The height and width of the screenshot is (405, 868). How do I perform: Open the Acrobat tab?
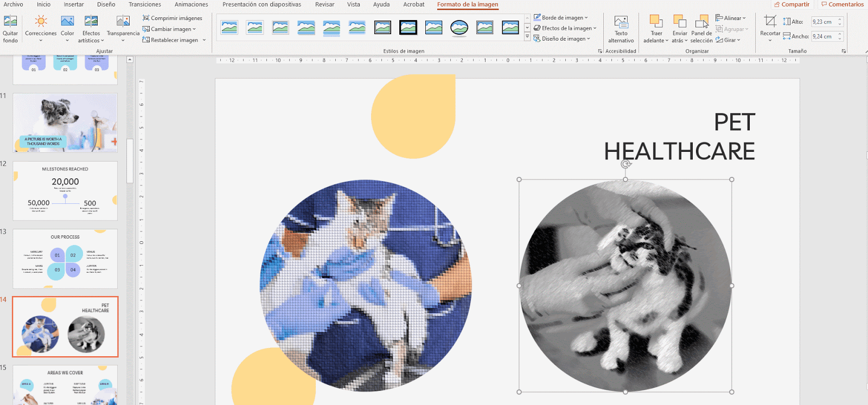414,4
